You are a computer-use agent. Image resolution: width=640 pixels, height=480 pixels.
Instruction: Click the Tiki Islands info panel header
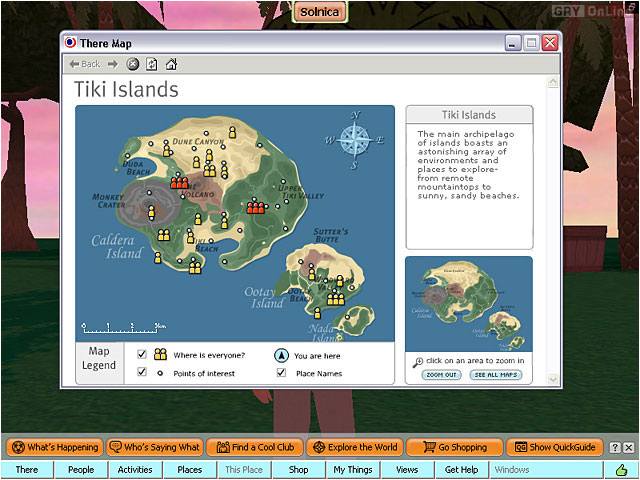[469, 115]
